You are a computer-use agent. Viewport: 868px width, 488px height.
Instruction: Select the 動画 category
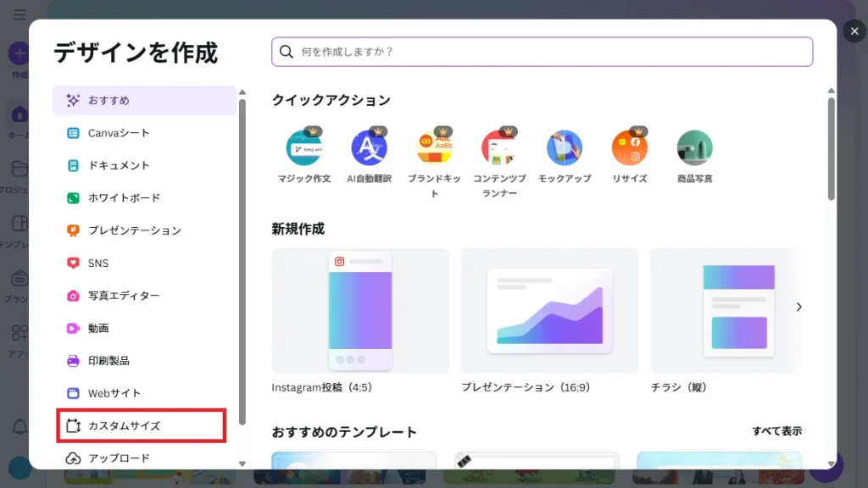point(144,328)
